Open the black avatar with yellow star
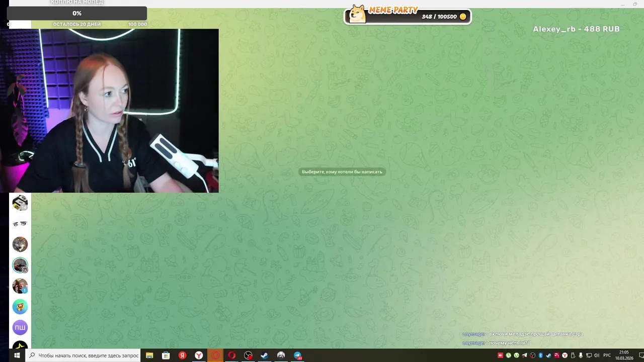 click(x=20, y=345)
